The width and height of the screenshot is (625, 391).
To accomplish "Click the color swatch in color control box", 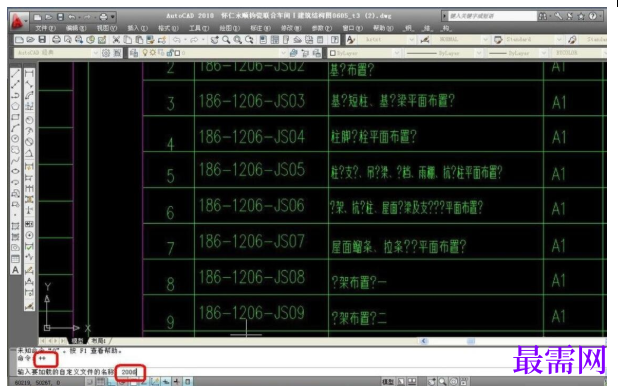I will 333,53.
